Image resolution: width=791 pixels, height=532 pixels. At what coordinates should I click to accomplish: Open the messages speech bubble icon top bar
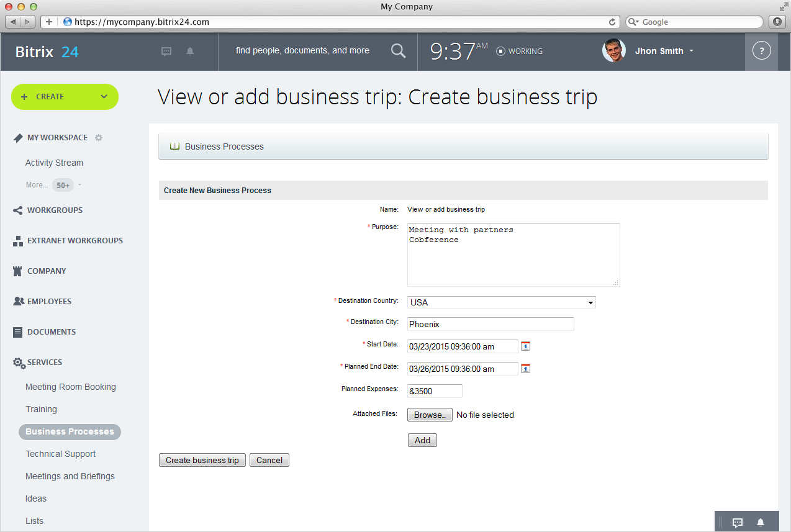166,51
